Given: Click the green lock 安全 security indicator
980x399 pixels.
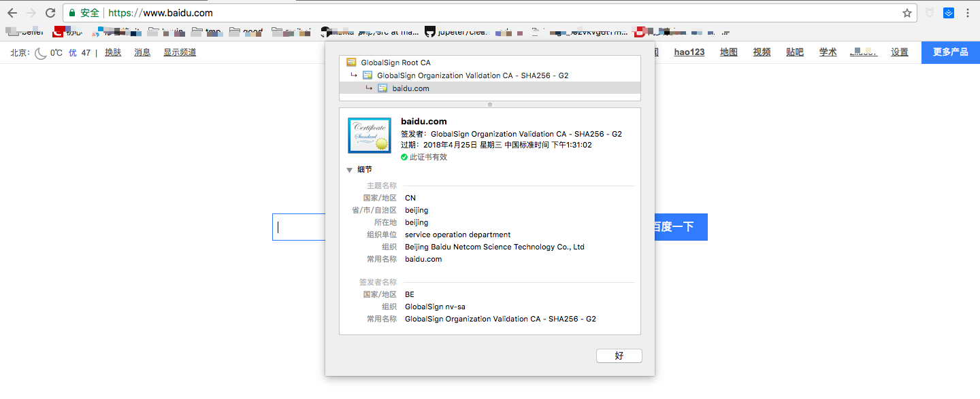Looking at the screenshot, I should [84, 13].
